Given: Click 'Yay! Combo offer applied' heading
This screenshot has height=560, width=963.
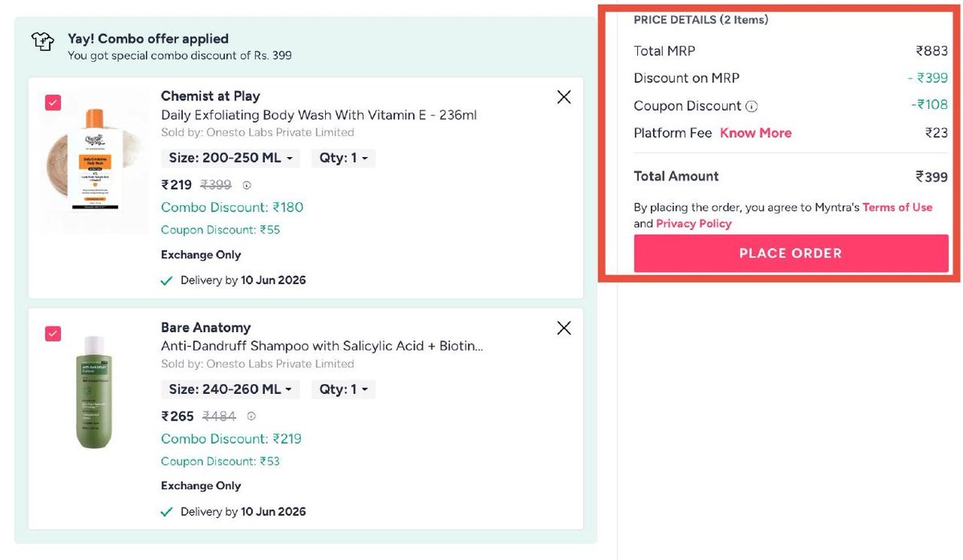Looking at the screenshot, I should [x=148, y=39].
